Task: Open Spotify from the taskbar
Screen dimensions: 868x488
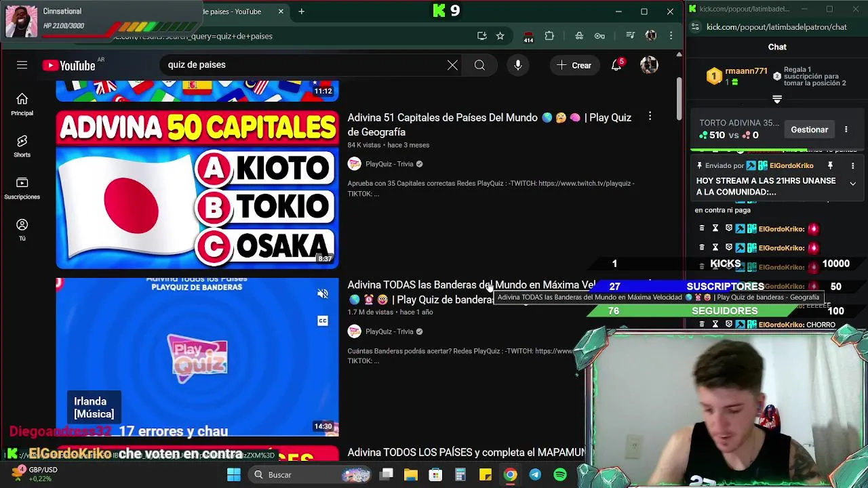Action: (560, 475)
